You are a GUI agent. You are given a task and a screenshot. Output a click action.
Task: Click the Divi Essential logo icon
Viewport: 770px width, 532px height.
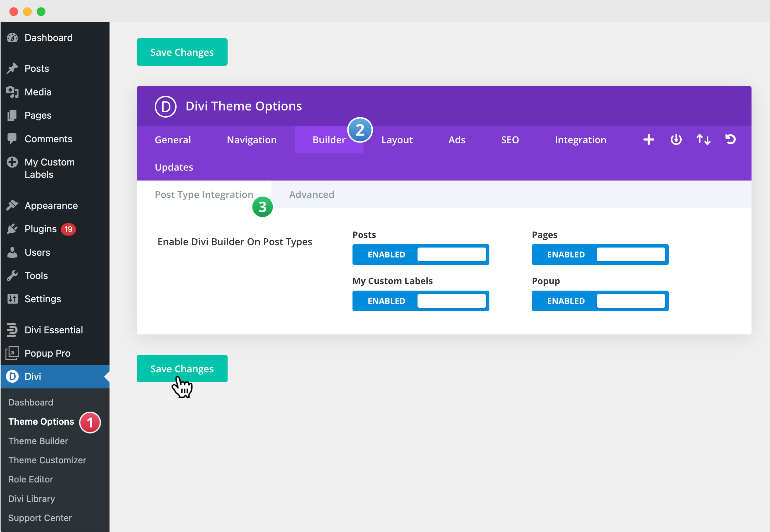point(12,330)
